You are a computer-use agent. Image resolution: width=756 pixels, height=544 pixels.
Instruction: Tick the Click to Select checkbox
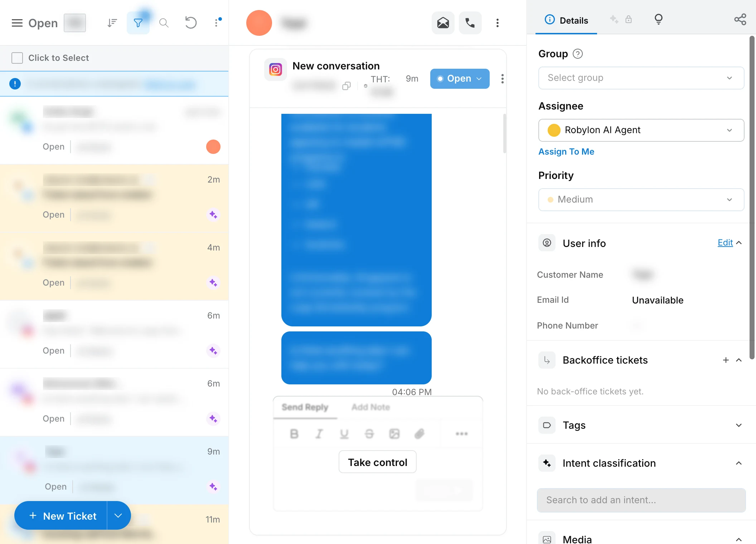(x=17, y=58)
